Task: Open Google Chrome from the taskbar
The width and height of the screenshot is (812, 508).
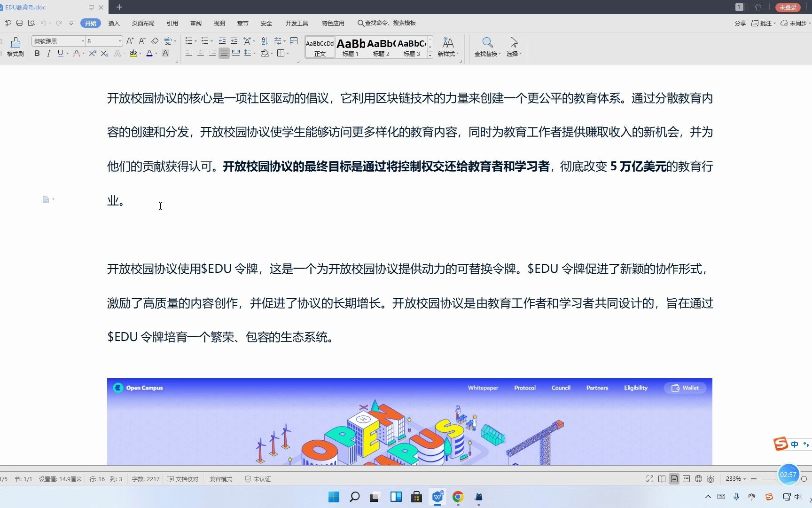Action: 458,497
